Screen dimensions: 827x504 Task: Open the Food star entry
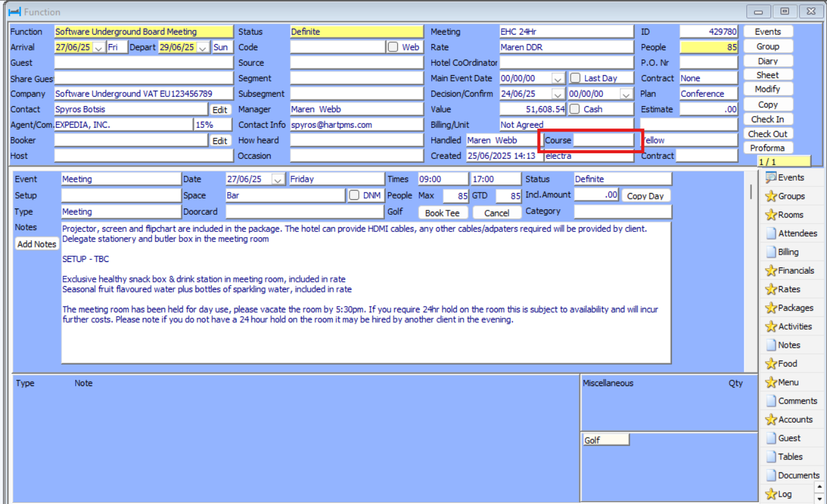[781, 364]
